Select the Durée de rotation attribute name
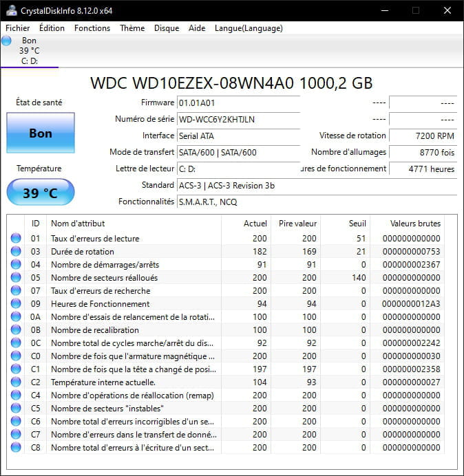This screenshot has width=464, height=476. [x=83, y=252]
